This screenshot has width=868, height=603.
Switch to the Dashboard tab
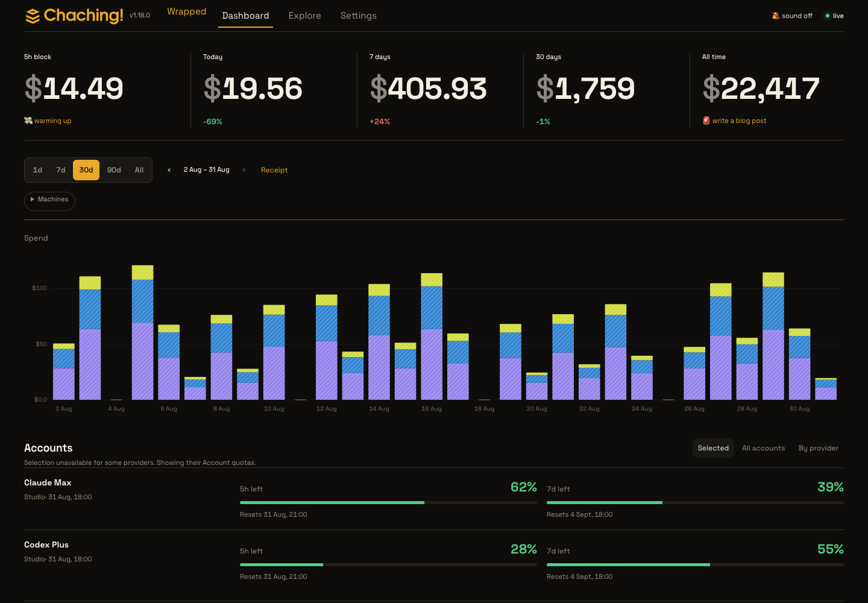click(x=245, y=16)
